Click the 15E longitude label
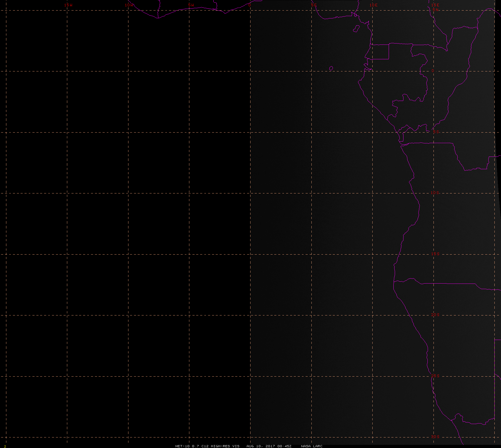The height and width of the screenshot is (448, 501). [435, 5]
